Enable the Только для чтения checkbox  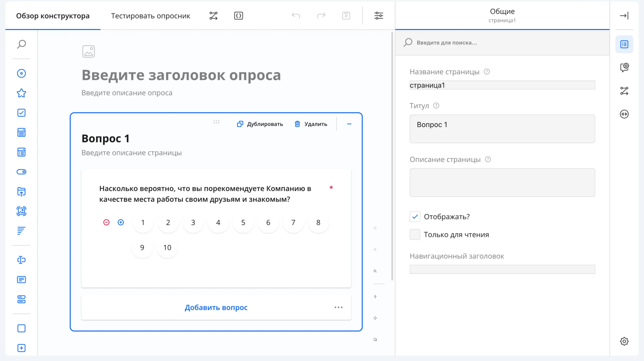(415, 235)
